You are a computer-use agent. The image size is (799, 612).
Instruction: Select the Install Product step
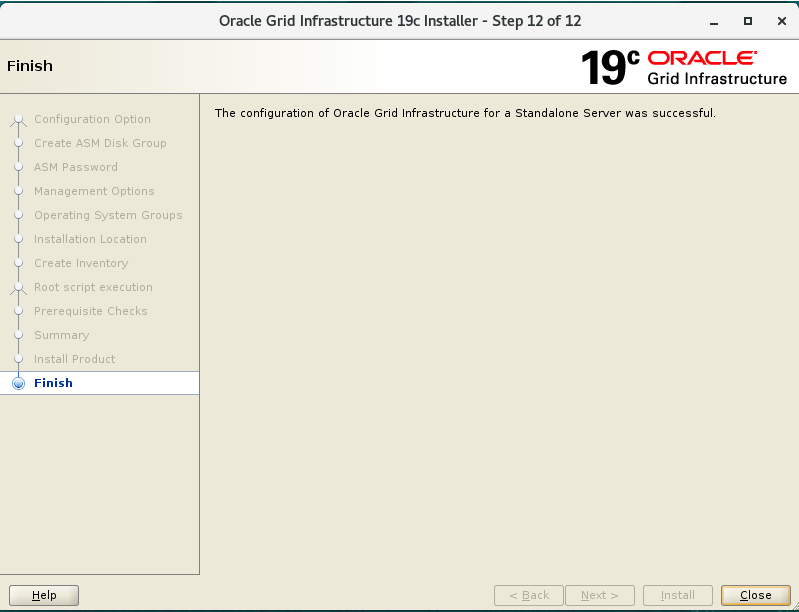[x=74, y=359]
